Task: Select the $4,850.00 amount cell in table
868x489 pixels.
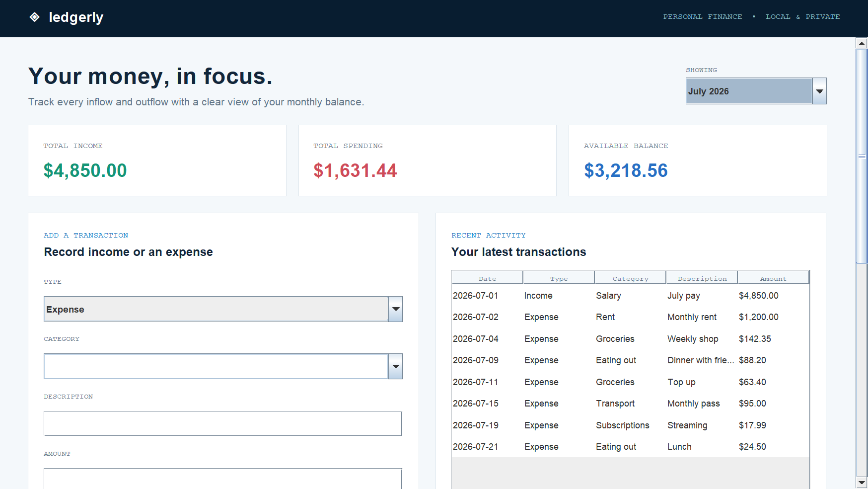Action: (x=773, y=296)
